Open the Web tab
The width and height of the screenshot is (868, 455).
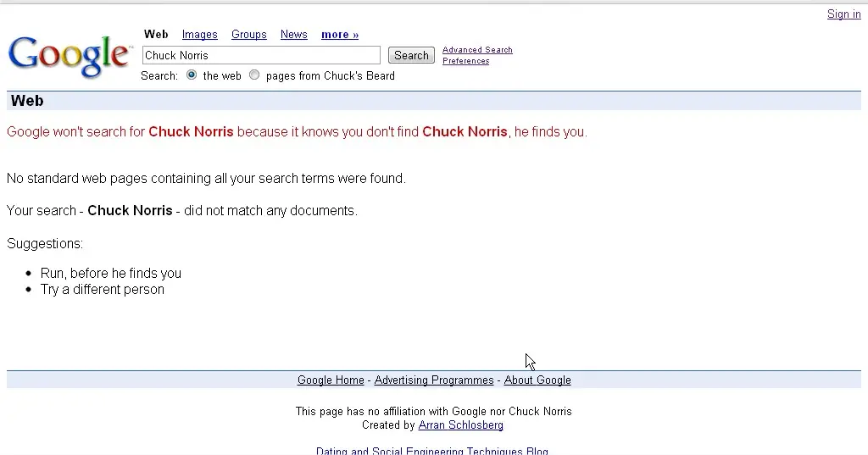click(156, 35)
